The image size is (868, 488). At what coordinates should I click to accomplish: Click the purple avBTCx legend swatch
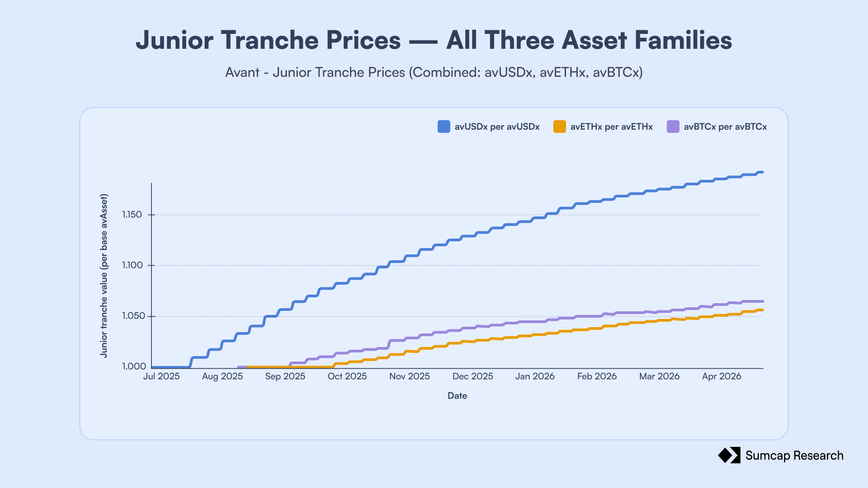click(x=673, y=127)
